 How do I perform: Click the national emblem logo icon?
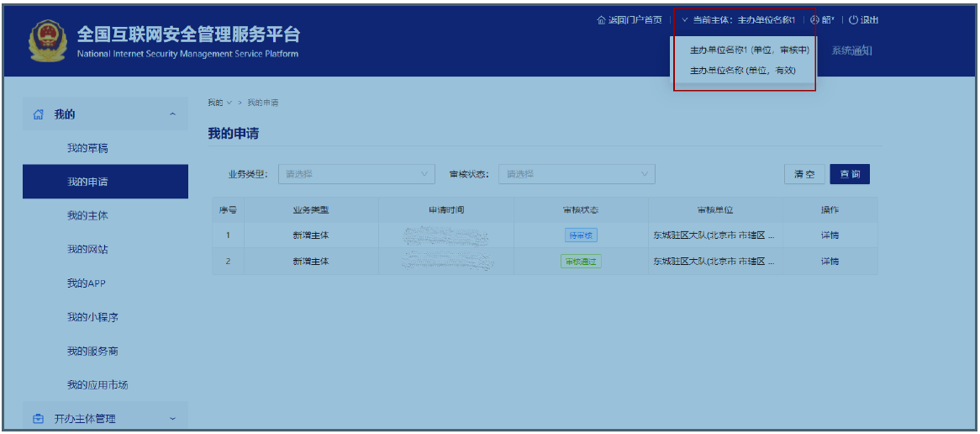(46, 42)
